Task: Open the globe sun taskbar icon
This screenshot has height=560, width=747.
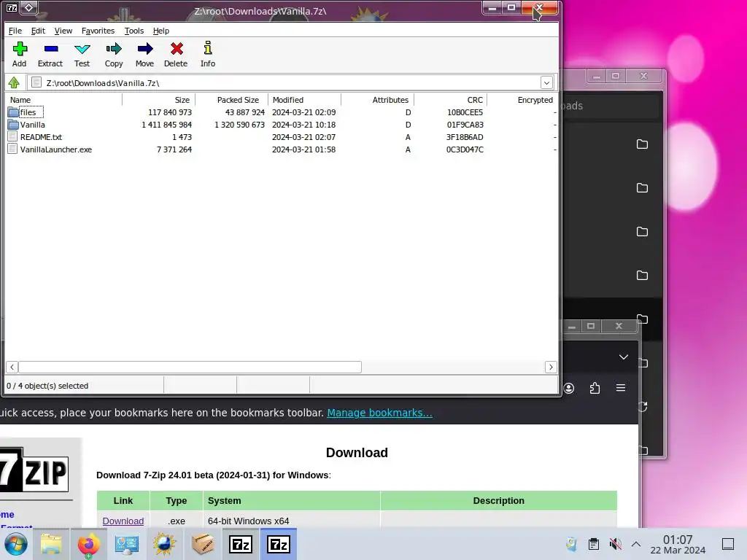Action: pyautogui.click(x=164, y=544)
